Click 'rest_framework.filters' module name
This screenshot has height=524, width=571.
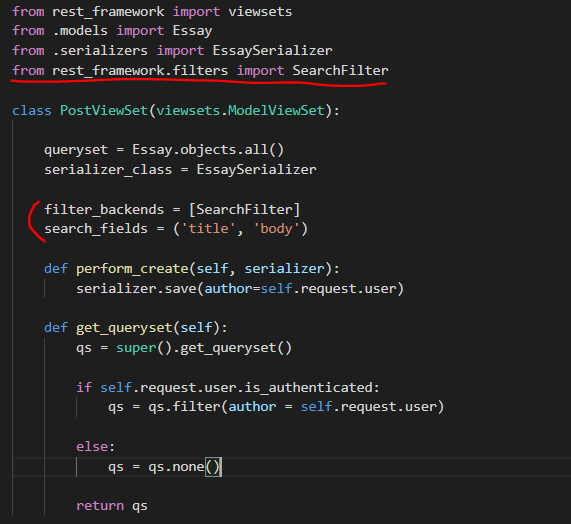pos(140,70)
